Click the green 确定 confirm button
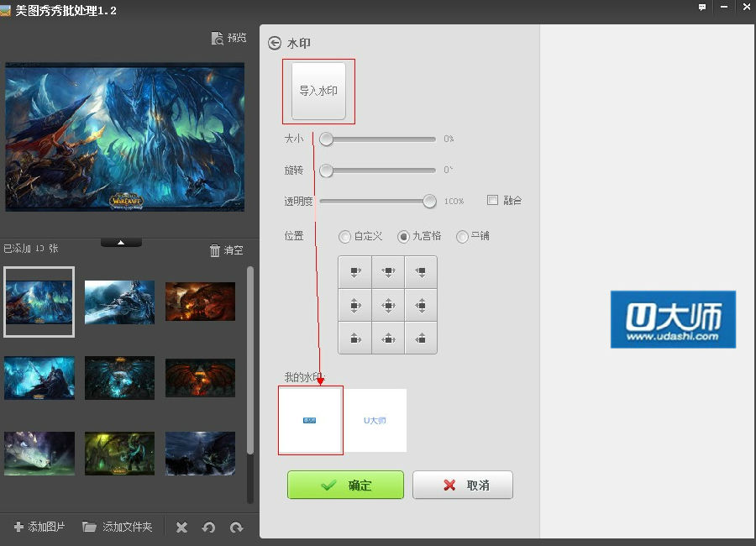The width and height of the screenshot is (756, 546). (x=345, y=485)
